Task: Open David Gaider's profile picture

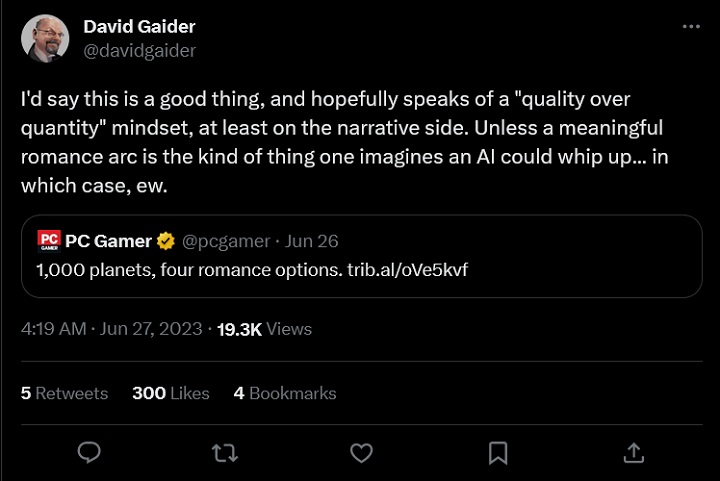Action: pyautogui.click(x=45, y=39)
